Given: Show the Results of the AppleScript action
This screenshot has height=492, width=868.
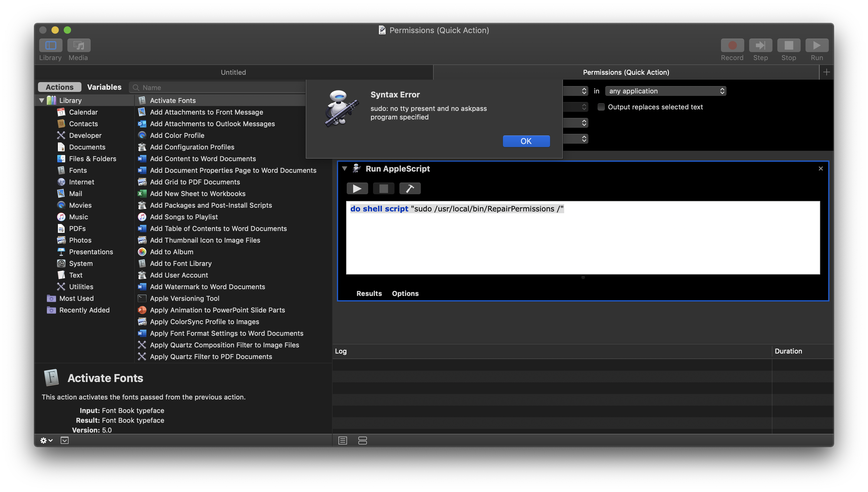Looking at the screenshot, I should click(x=369, y=293).
